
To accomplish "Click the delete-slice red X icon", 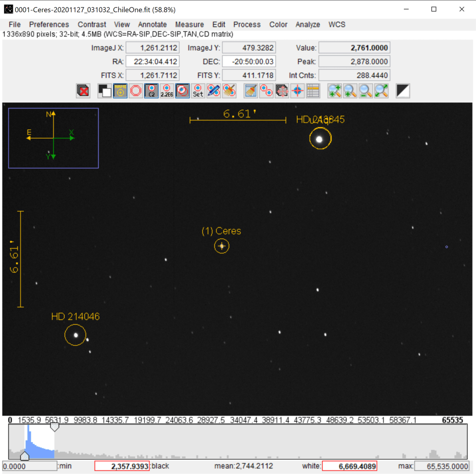I will (x=83, y=91).
